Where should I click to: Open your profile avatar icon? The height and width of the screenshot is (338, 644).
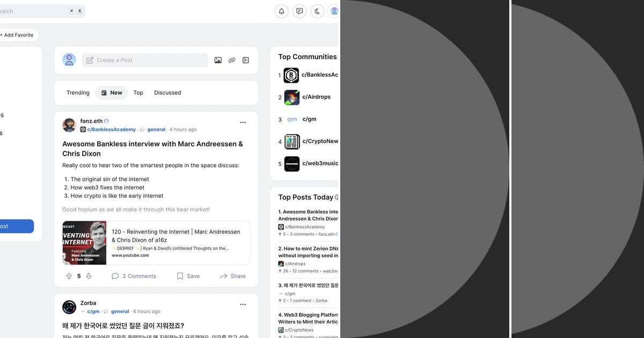(334, 11)
